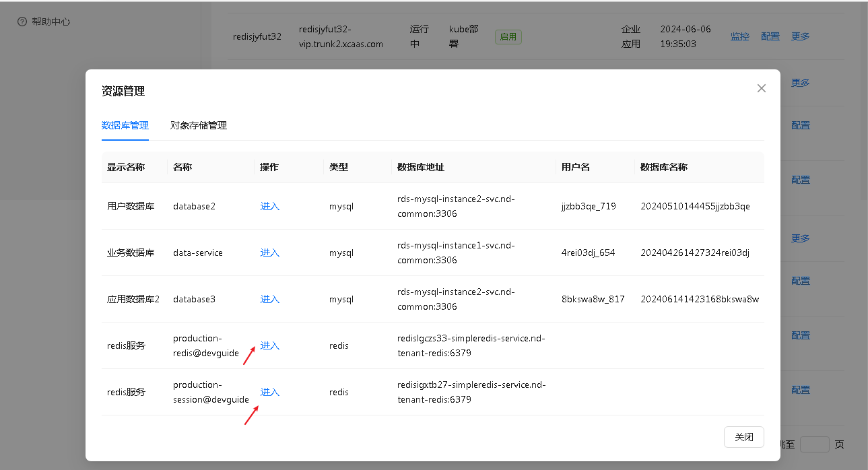Click timestamp 2024-06-06 19:35:03

click(x=686, y=36)
